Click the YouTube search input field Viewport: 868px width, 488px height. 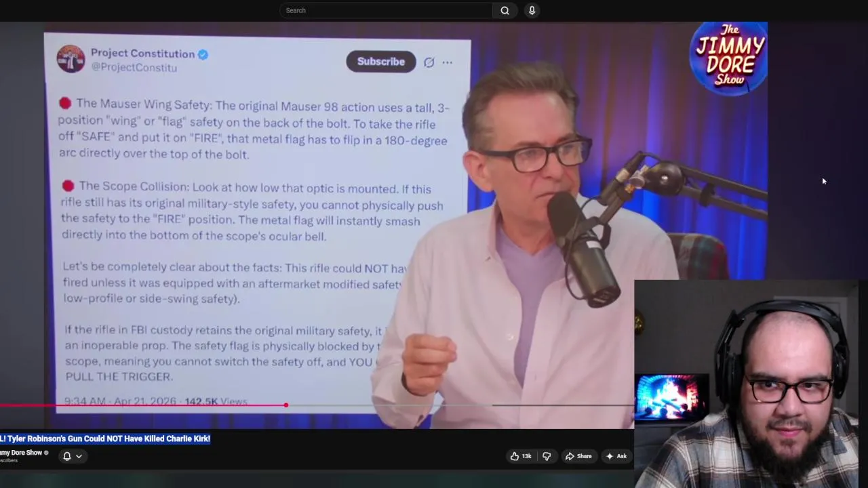point(386,10)
